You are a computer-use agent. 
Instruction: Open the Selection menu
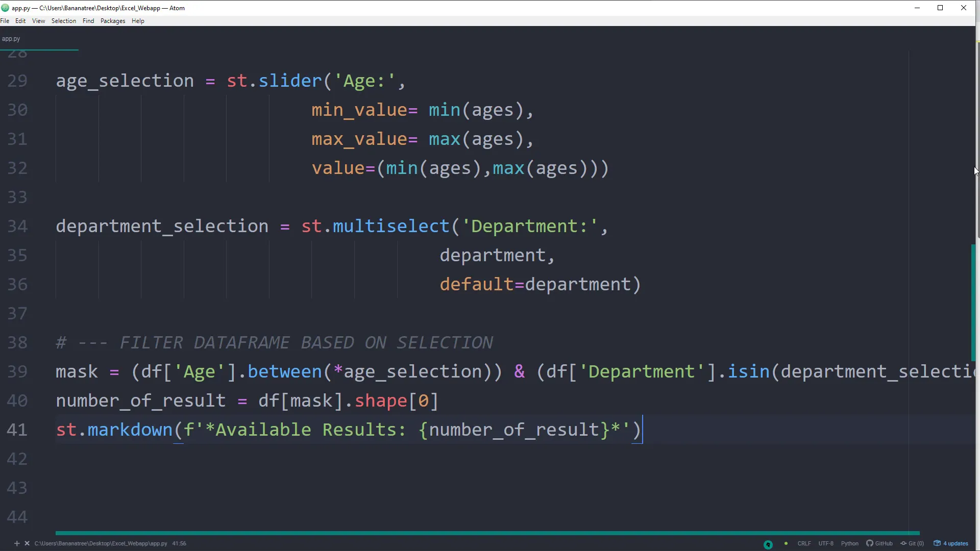[x=63, y=20]
